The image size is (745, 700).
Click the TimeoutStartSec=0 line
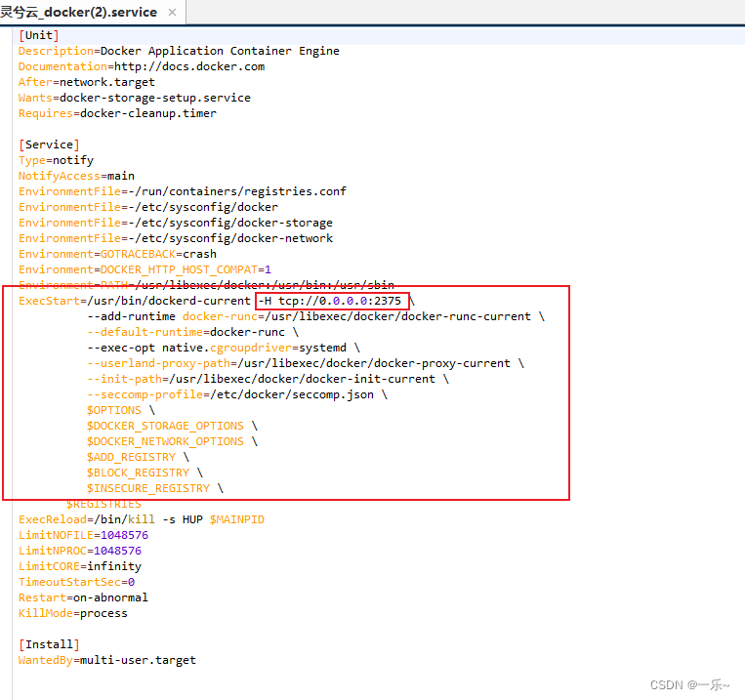[x=76, y=583]
